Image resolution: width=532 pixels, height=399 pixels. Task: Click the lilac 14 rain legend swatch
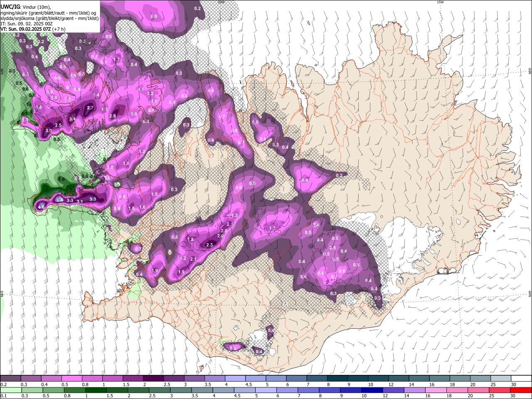414,390
